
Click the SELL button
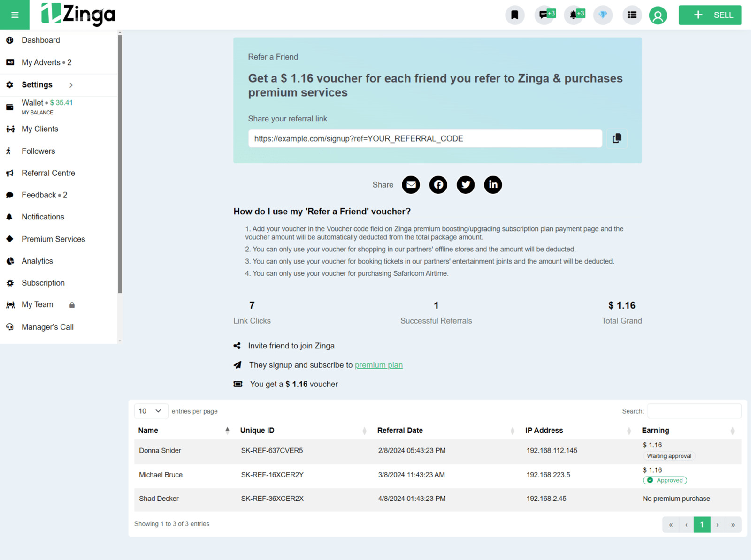click(x=710, y=15)
